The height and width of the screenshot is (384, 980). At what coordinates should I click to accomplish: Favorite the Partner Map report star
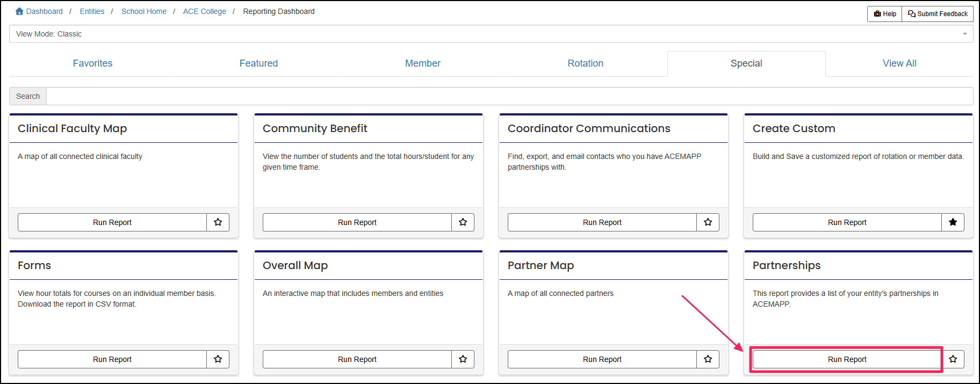(708, 359)
